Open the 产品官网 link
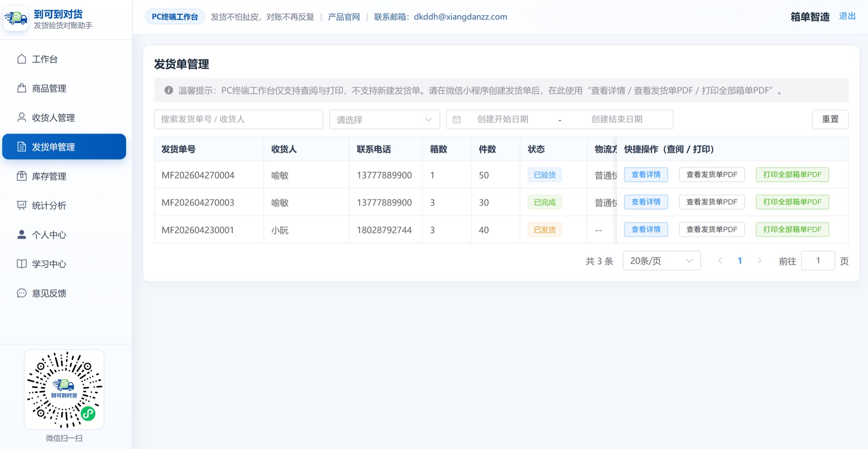Viewport: 868px width, 449px height. pos(344,17)
